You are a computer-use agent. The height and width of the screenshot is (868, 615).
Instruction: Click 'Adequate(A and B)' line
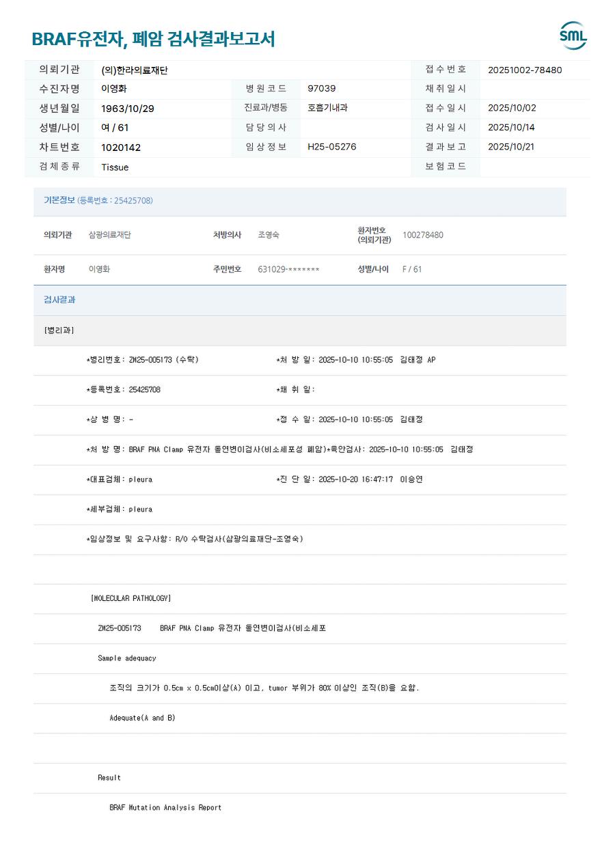[142, 718]
